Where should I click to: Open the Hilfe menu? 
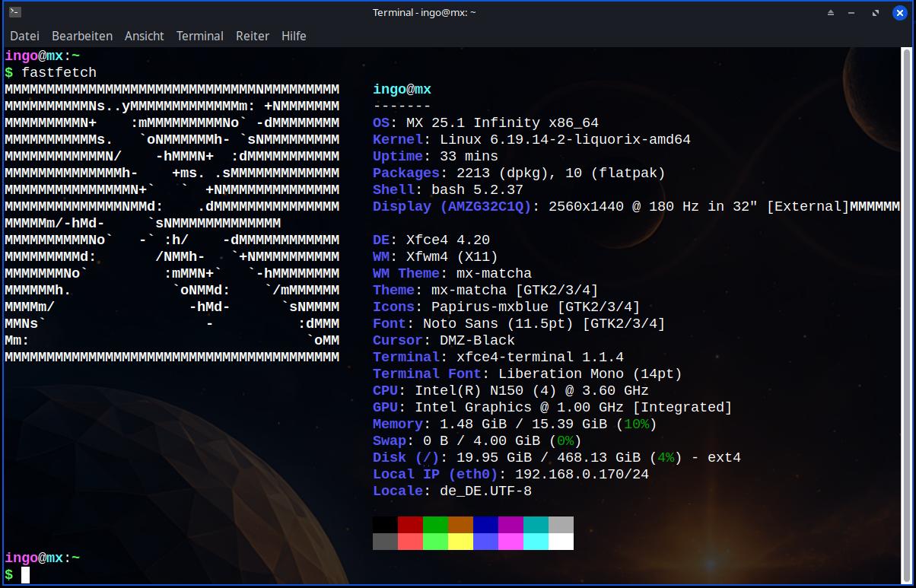294,36
